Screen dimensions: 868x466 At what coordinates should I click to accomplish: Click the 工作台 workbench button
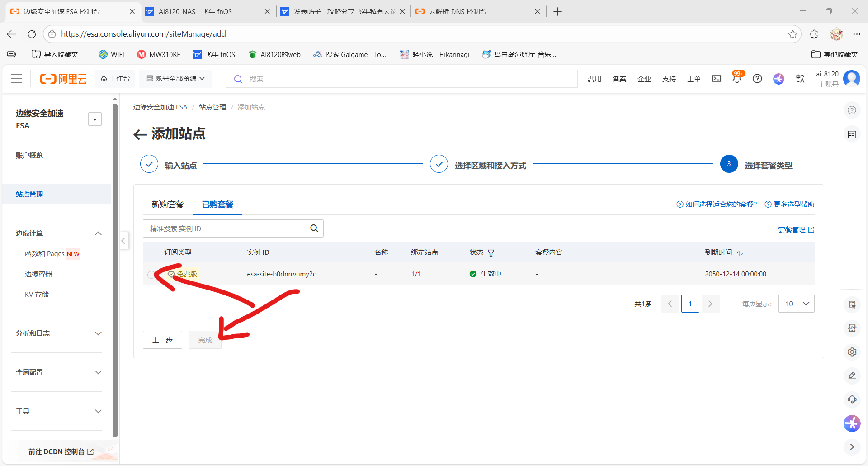115,79
